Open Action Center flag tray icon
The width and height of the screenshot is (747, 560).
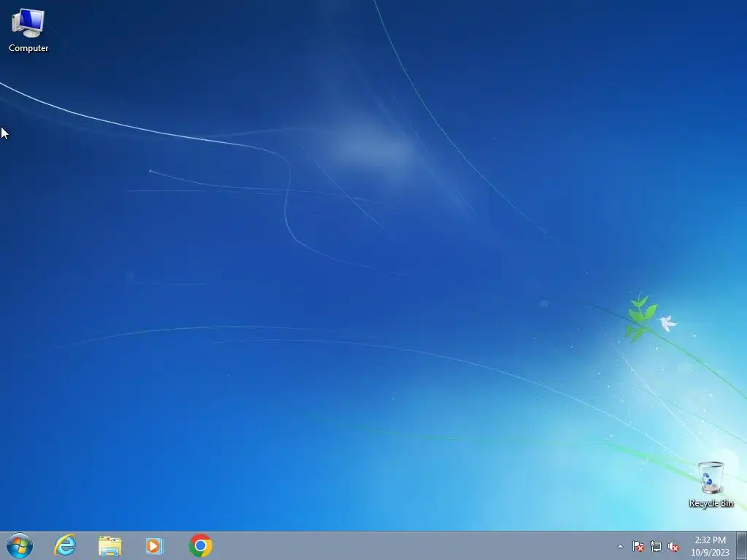tap(638, 547)
